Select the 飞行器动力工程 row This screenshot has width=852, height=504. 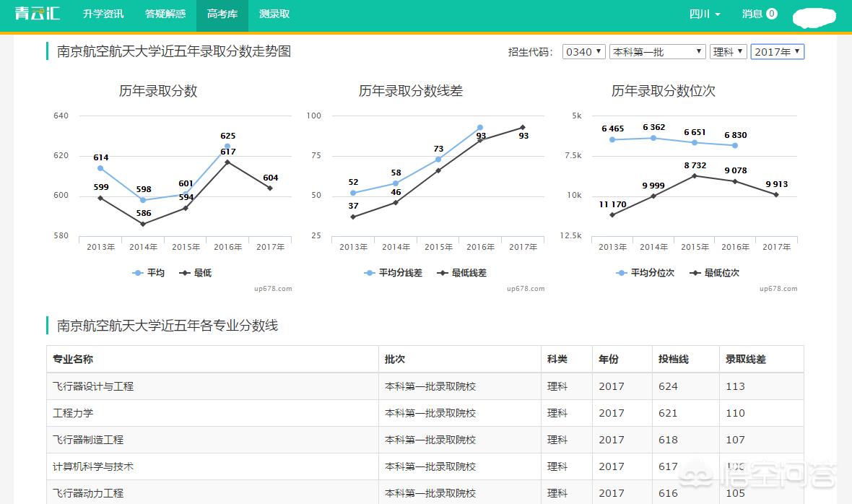click(425, 492)
